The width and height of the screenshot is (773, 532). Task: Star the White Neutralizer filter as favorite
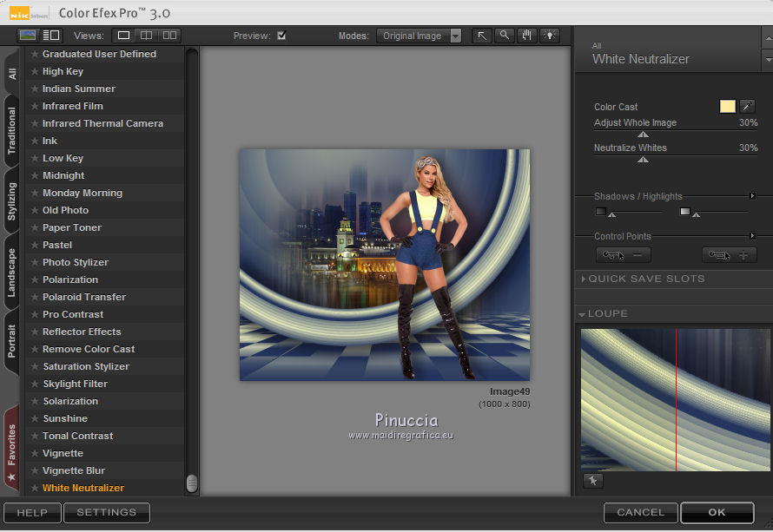click(x=35, y=488)
